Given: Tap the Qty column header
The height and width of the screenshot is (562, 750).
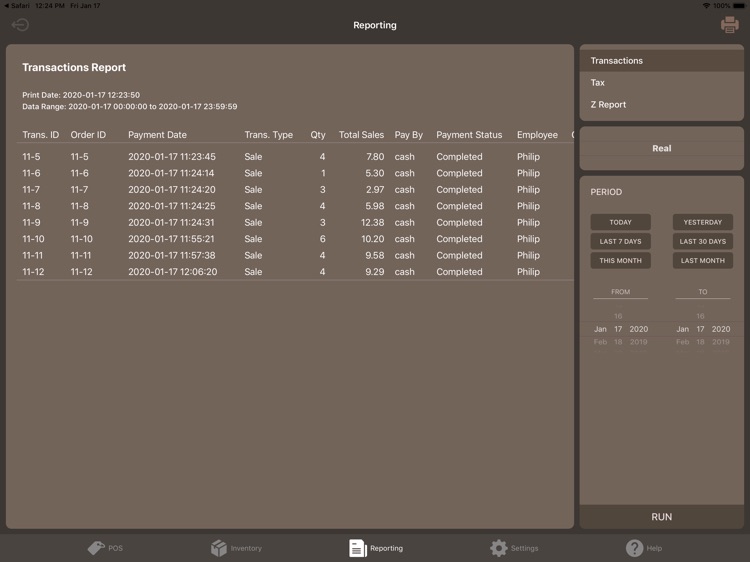Looking at the screenshot, I should (x=318, y=135).
